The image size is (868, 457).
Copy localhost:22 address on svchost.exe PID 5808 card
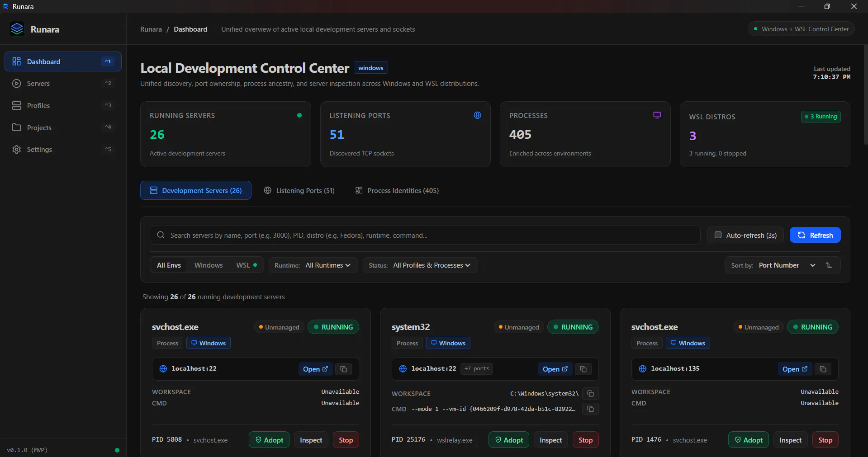pyautogui.click(x=344, y=369)
